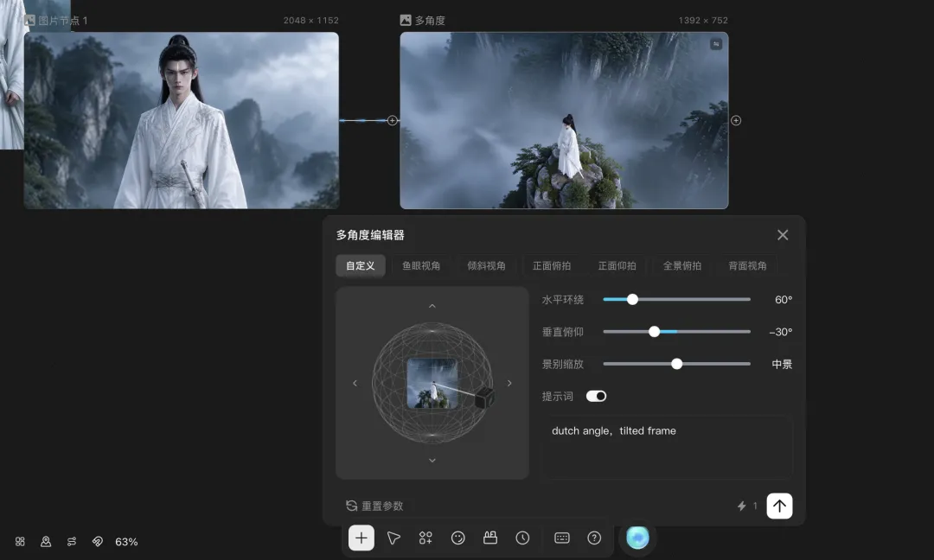The height and width of the screenshot is (560, 934).
Task: Select the 多角度 mountain aerial image
Action: point(564,120)
